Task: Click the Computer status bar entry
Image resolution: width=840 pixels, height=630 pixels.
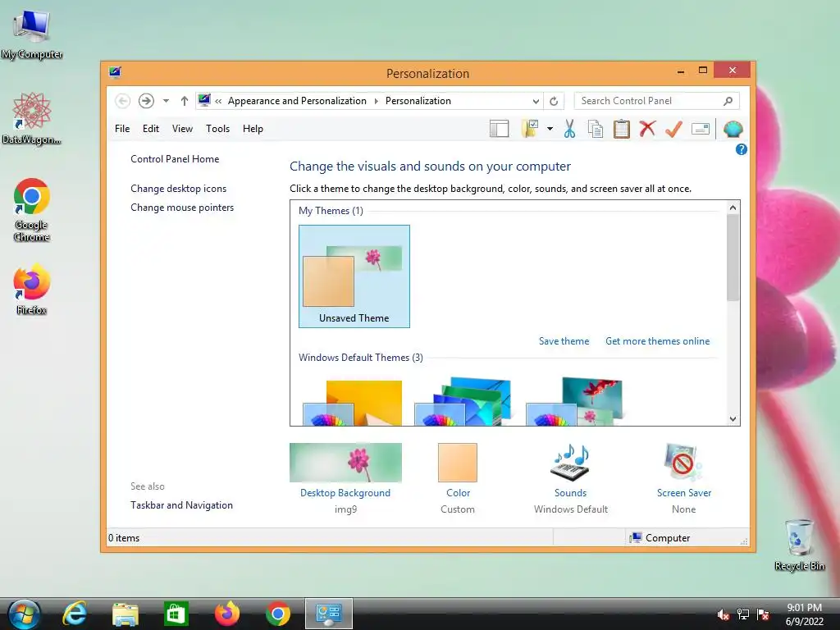Action: [660, 538]
